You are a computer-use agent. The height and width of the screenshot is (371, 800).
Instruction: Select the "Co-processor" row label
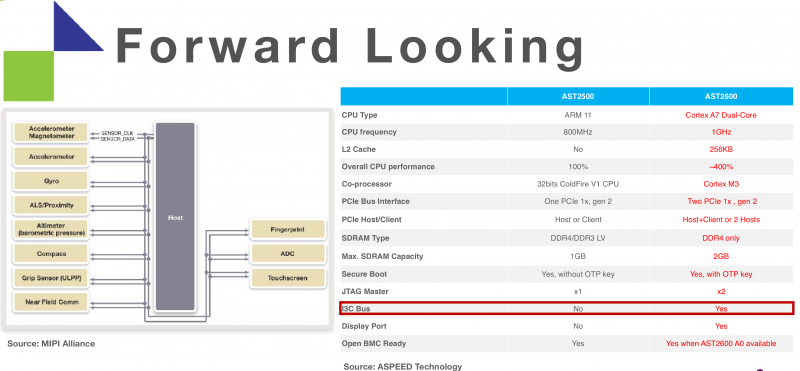pos(366,184)
